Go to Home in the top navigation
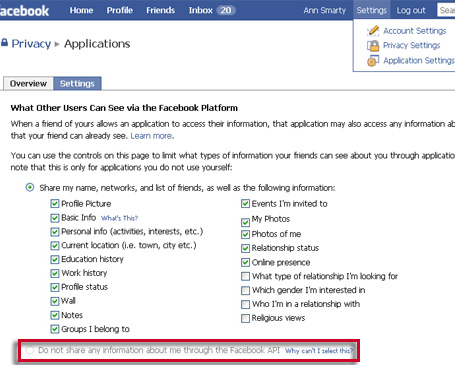 (81, 10)
